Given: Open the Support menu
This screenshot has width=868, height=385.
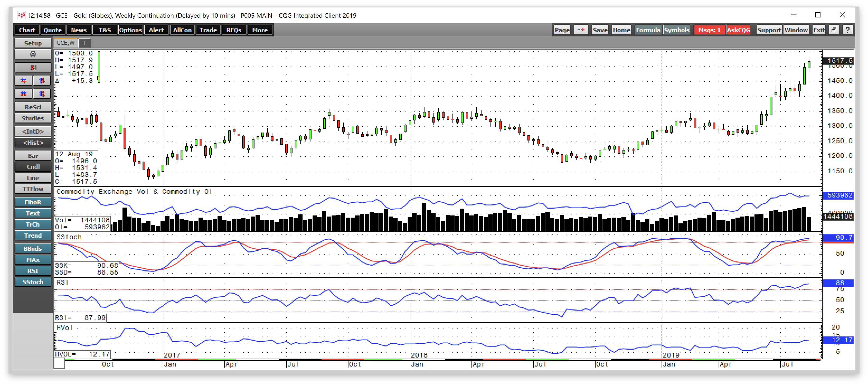Looking at the screenshot, I should click(769, 30).
